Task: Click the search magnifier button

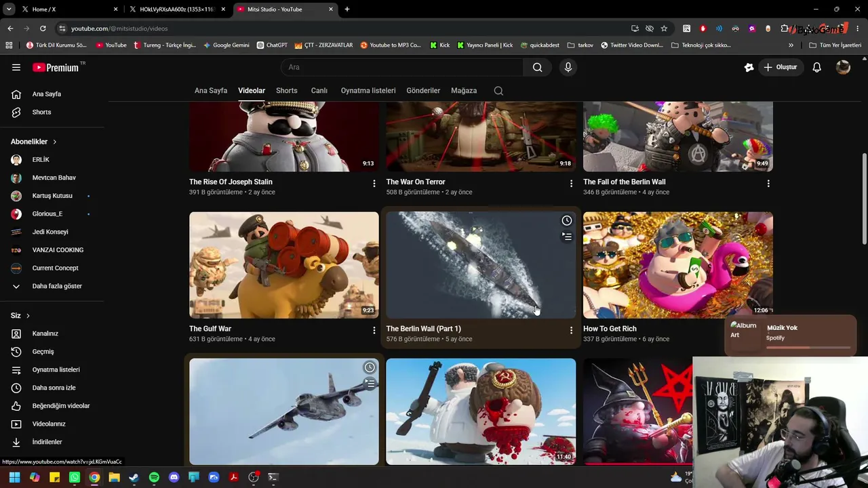Action: pyautogui.click(x=537, y=67)
